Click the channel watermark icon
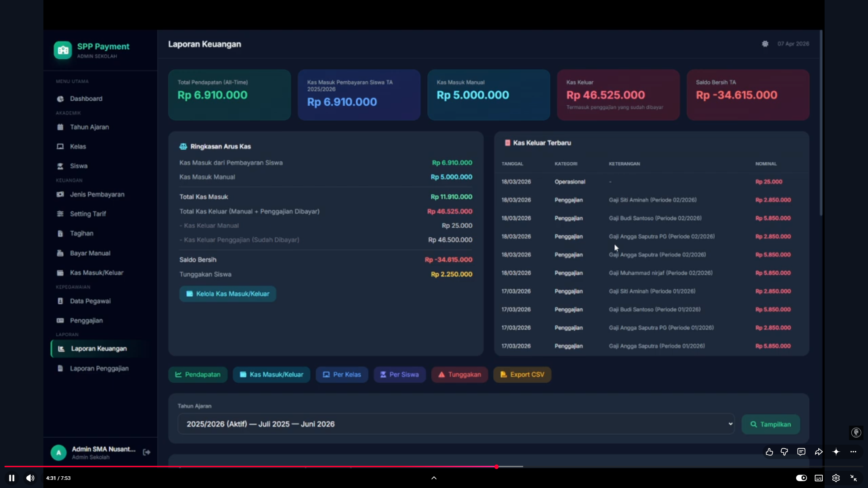 tap(856, 432)
